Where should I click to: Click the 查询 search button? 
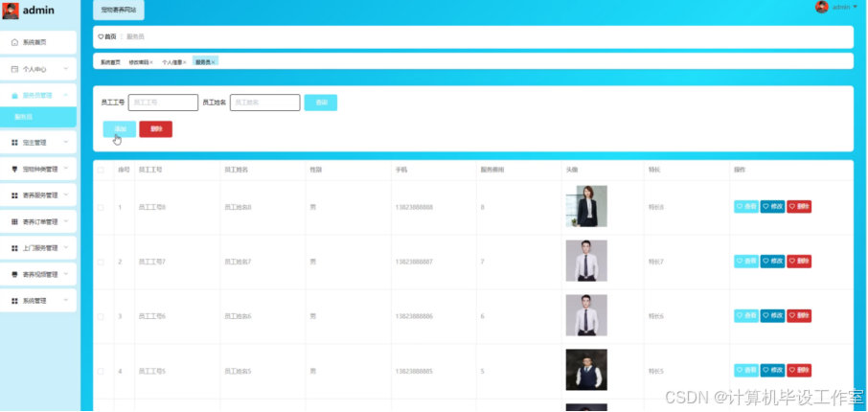[x=321, y=103]
